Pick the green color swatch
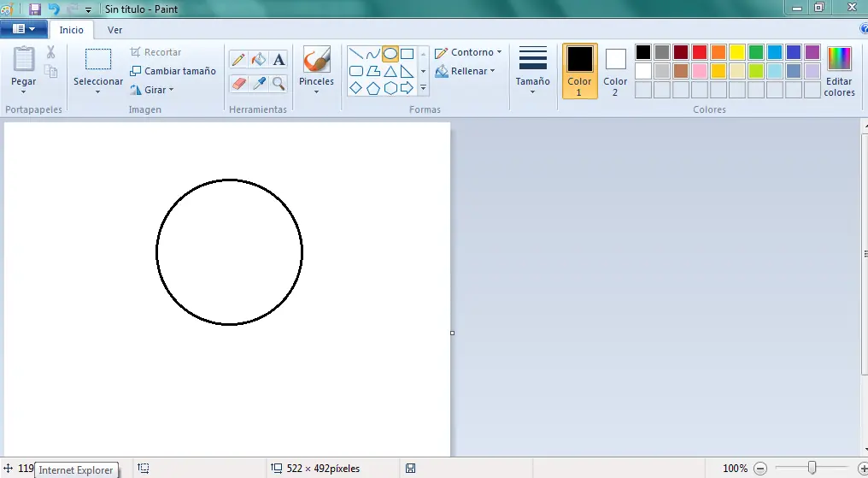Image resolution: width=868 pixels, height=478 pixels. (x=755, y=52)
